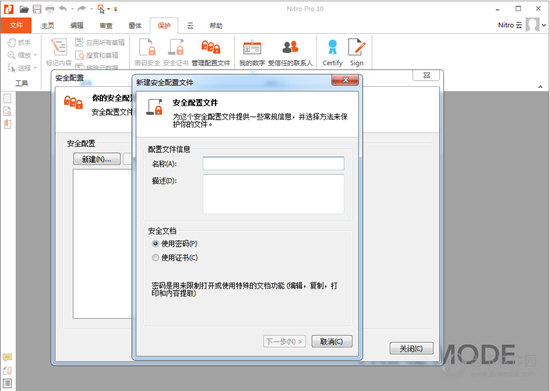Open 受信任的联系人 trusted contacts icon
Image resolution: width=550 pixels, height=391 pixels.
290,47
